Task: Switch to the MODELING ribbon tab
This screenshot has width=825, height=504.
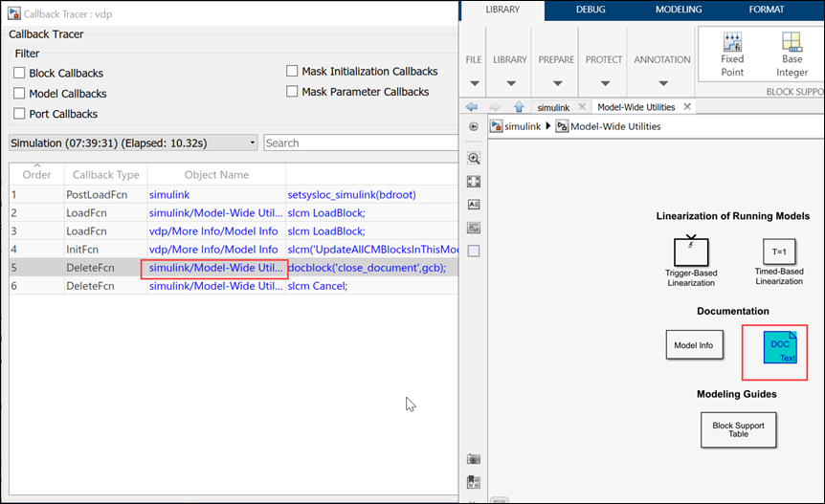Action: click(679, 10)
